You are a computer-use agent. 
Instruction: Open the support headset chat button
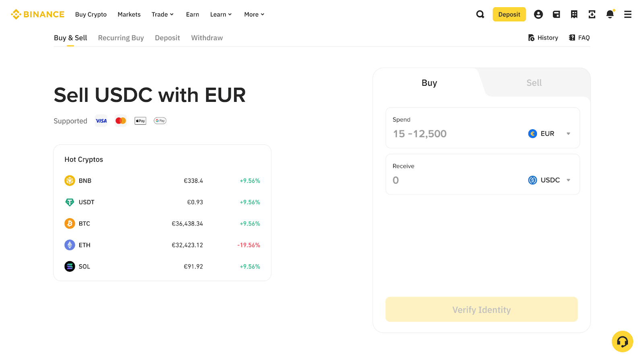(622, 342)
